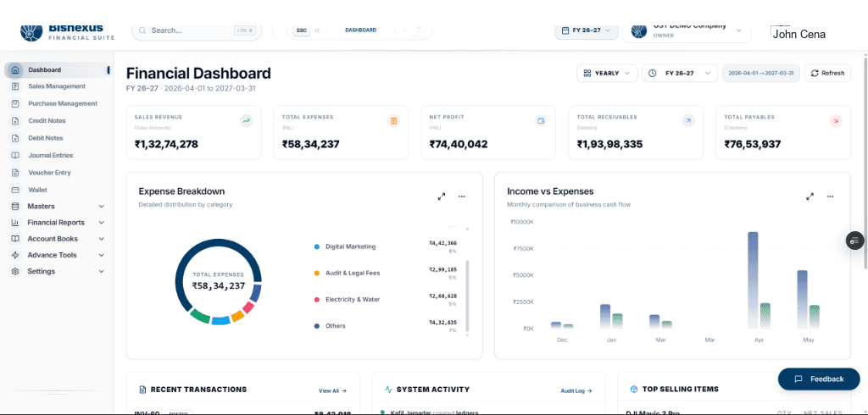Image resolution: width=868 pixels, height=415 pixels.
Task: Click the Sales Management sidebar icon
Action: click(x=15, y=86)
